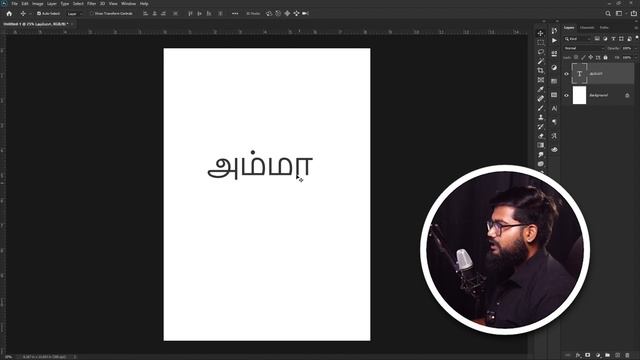The image size is (640, 360).
Task: Select the History Brush tool
Action: tap(540, 127)
